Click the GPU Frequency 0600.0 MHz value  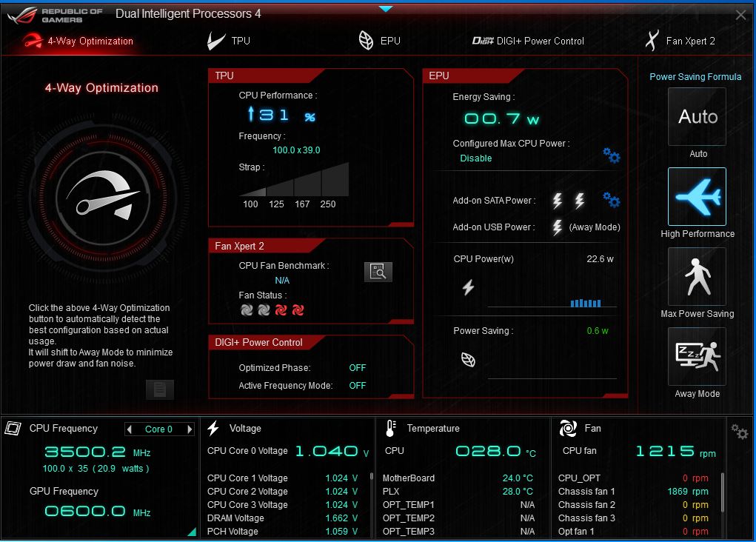(x=98, y=511)
